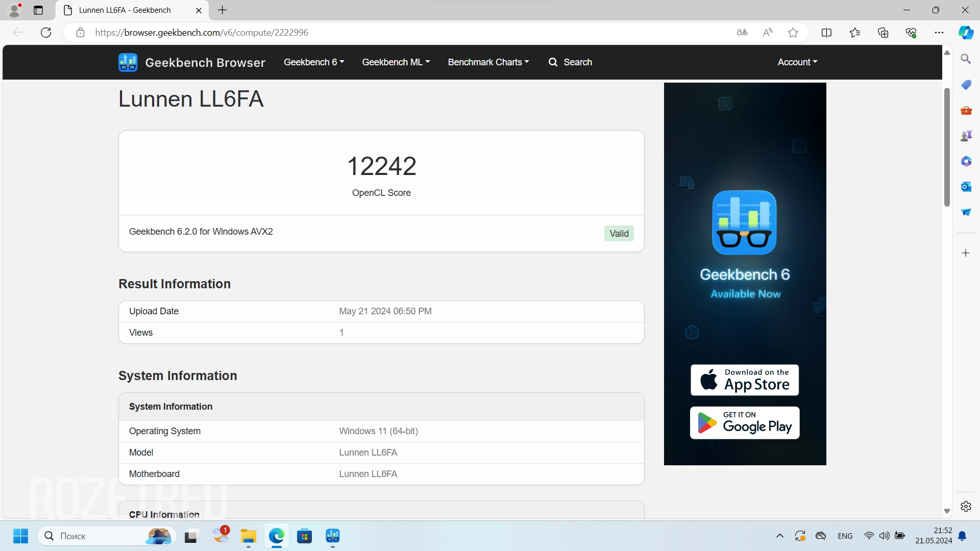Image resolution: width=980 pixels, height=551 pixels.
Task: Go back with the browser back arrow
Action: (x=18, y=33)
